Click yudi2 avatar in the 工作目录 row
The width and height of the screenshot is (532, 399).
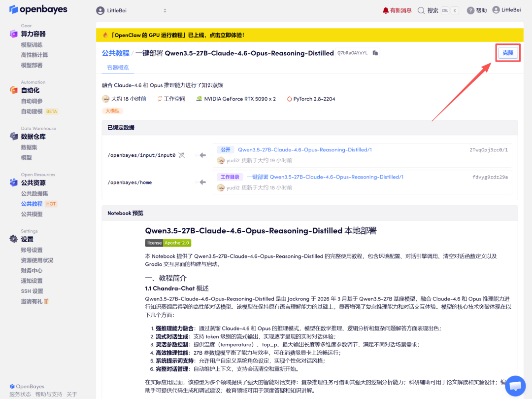pyautogui.click(x=221, y=187)
